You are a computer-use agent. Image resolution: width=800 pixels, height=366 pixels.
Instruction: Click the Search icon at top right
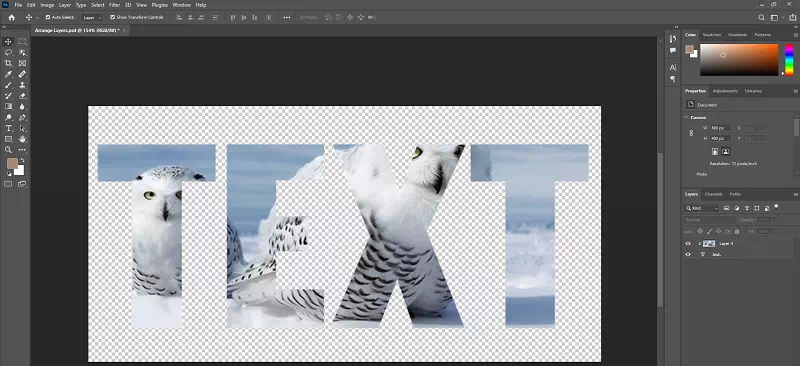pos(761,17)
